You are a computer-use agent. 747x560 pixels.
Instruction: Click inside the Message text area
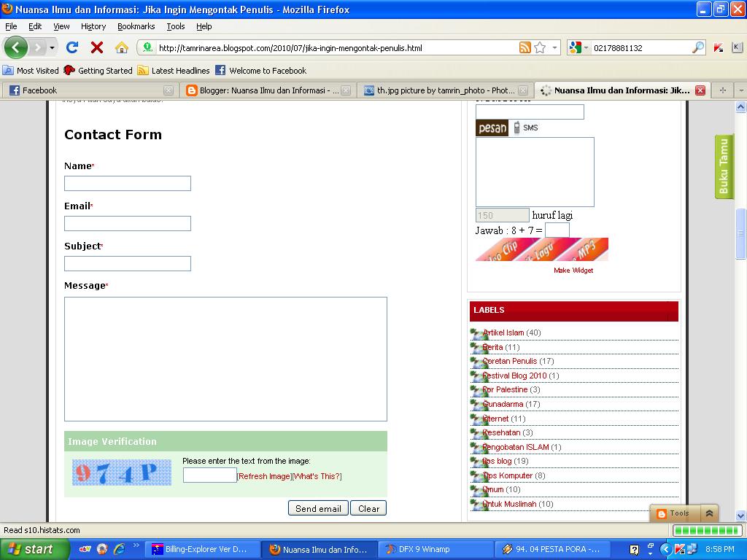click(226, 359)
